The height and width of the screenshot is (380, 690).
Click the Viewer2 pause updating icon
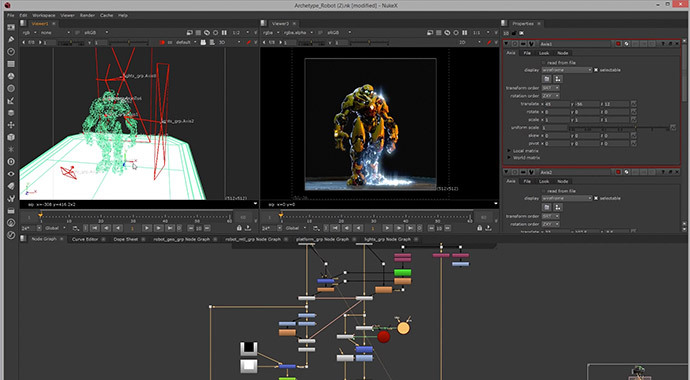[x=465, y=33]
